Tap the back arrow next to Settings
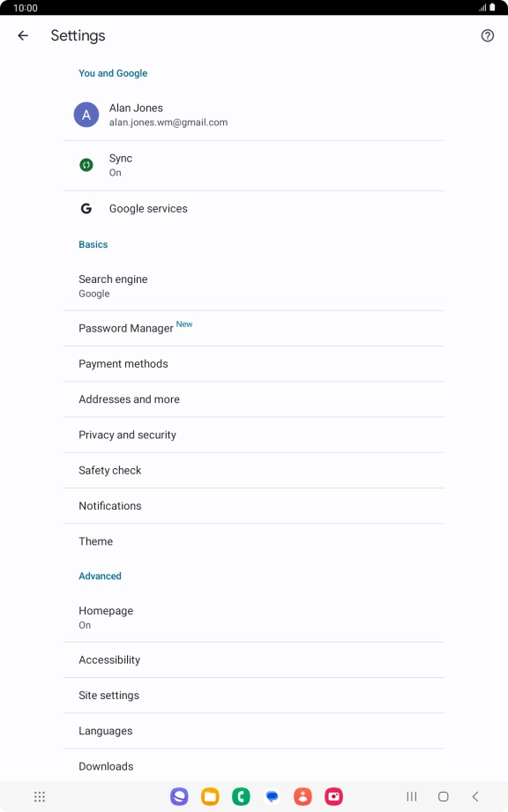508x812 pixels. point(23,35)
